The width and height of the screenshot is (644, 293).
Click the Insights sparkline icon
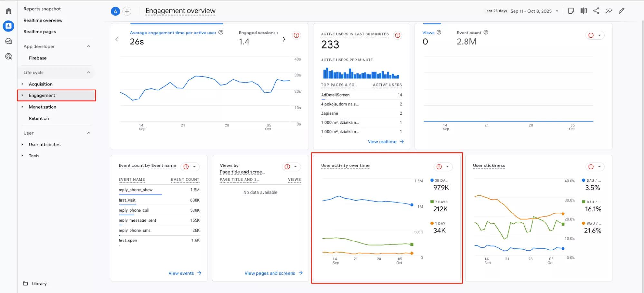609,11
